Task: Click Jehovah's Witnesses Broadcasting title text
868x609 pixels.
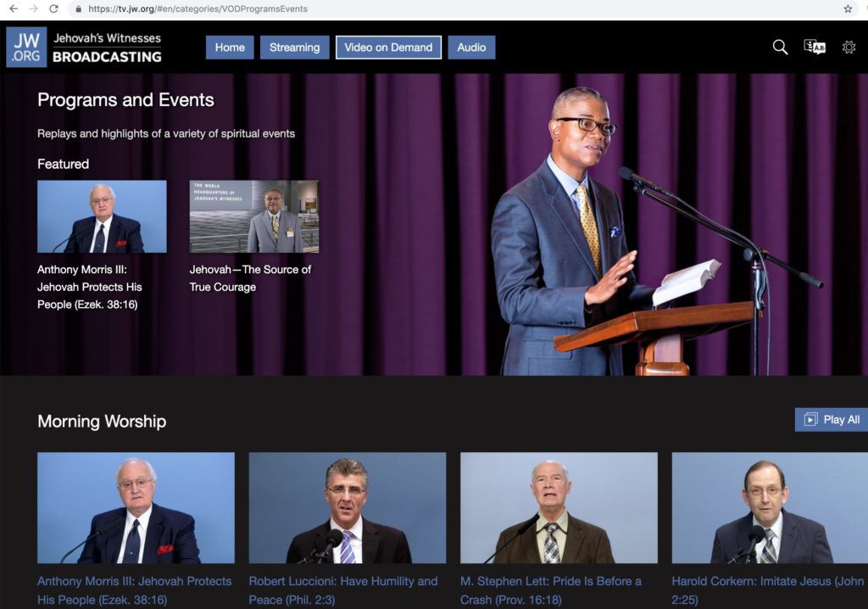Action: pyautogui.click(x=108, y=47)
